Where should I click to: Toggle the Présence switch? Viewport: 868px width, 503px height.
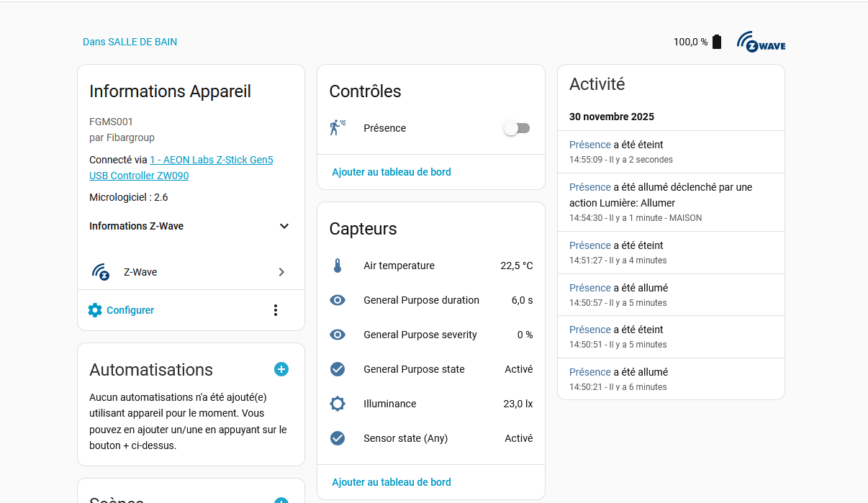point(517,128)
